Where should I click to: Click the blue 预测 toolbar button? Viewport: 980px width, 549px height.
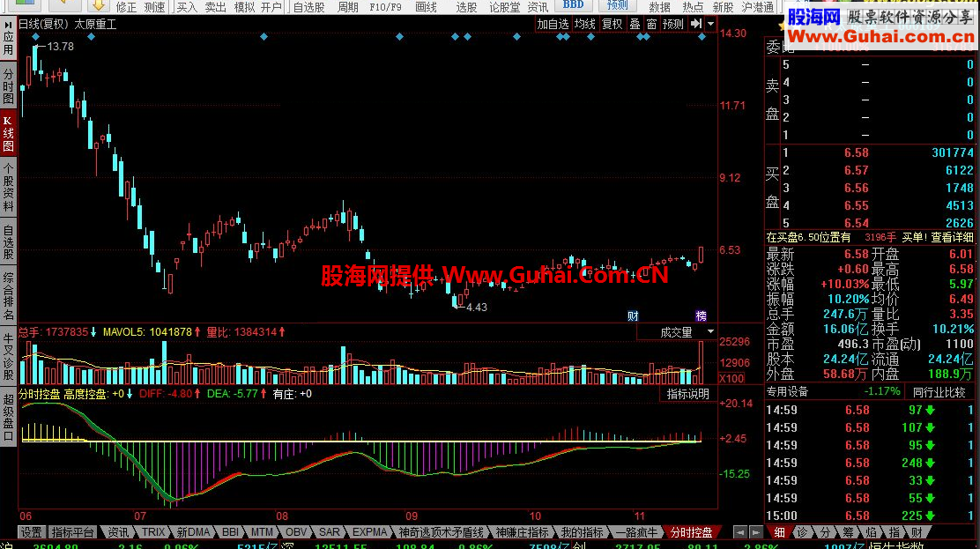[x=617, y=5]
